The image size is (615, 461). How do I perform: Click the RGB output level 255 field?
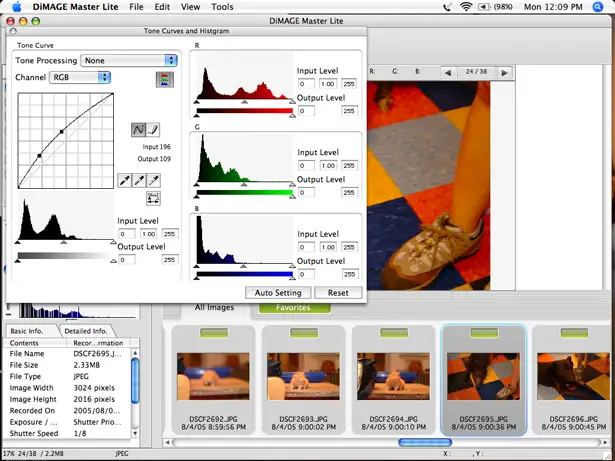[x=169, y=260]
